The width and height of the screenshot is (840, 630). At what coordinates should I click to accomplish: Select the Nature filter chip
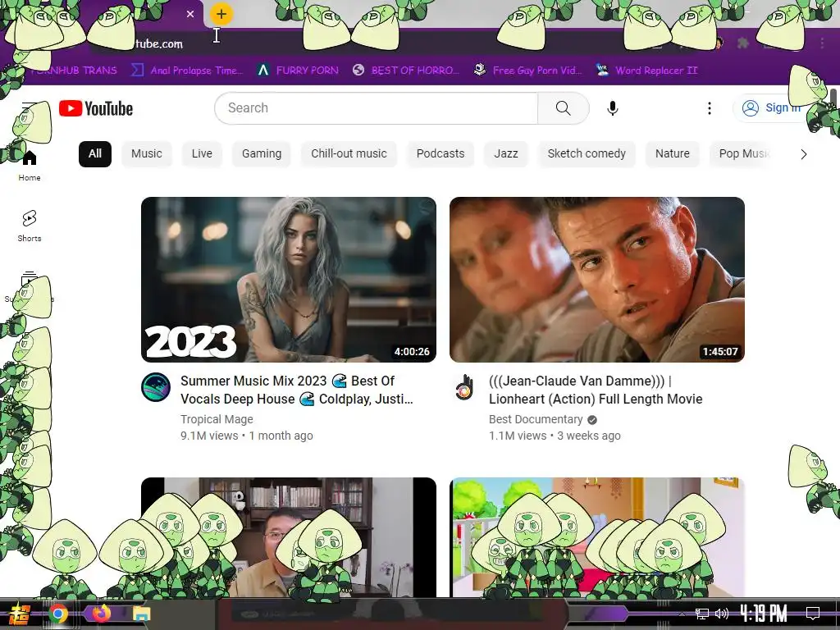tap(673, 153)
